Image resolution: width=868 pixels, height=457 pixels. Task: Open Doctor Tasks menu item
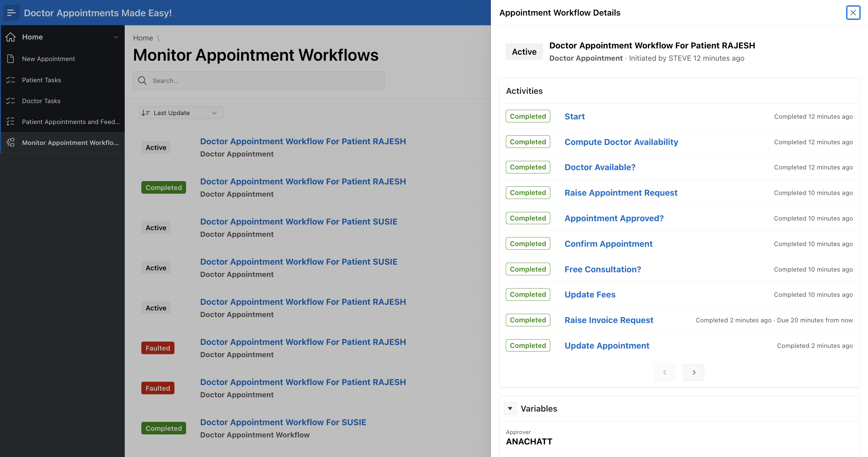point(41,101)
